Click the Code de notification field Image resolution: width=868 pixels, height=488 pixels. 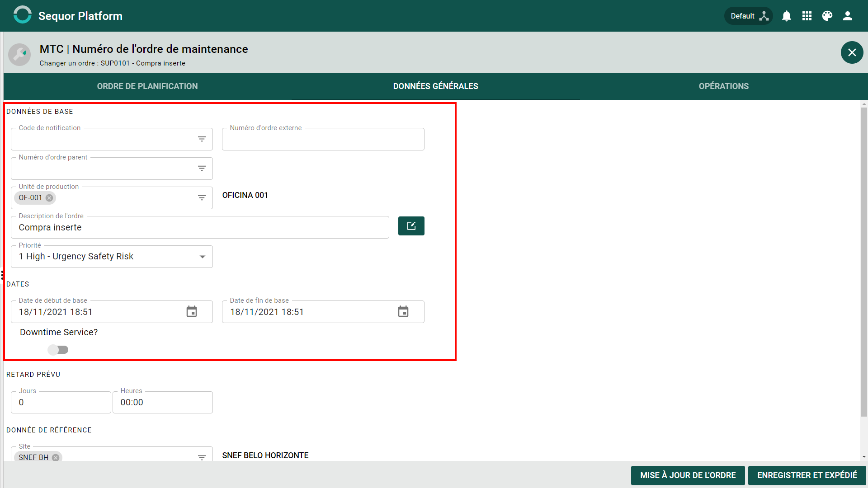[x=112, y=139]
